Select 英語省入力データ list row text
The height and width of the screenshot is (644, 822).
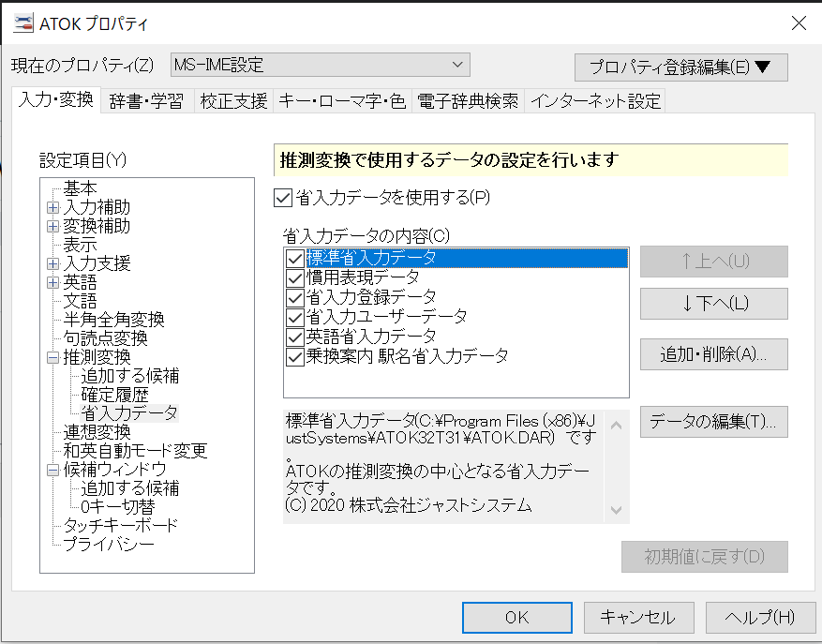pos(371,337)
